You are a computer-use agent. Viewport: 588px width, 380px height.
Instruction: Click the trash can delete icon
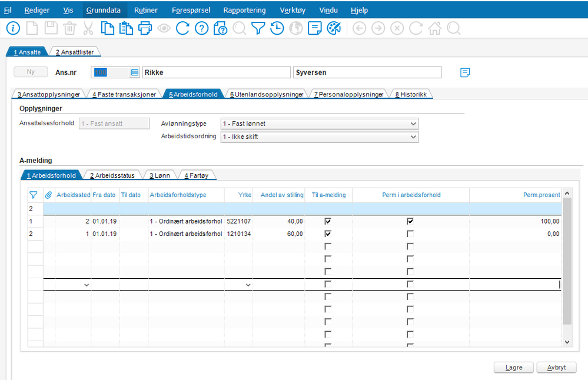(70, 28)
